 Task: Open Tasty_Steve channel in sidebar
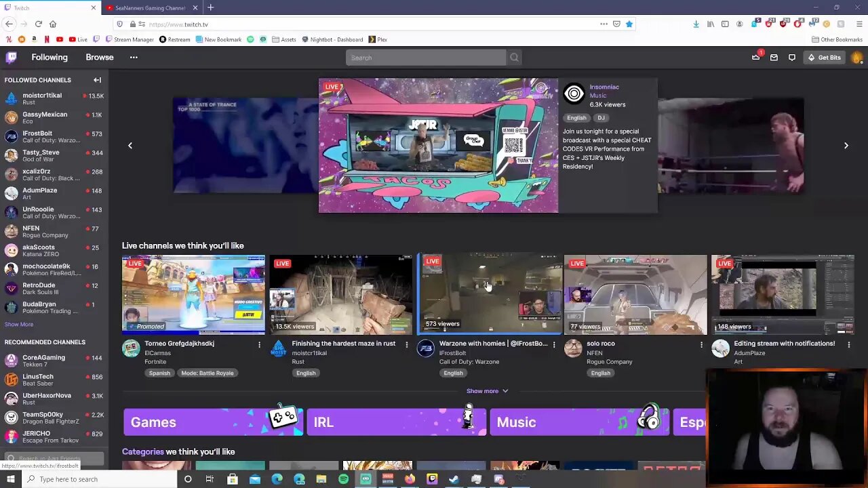pyautogui.click(x=54, y=156)
